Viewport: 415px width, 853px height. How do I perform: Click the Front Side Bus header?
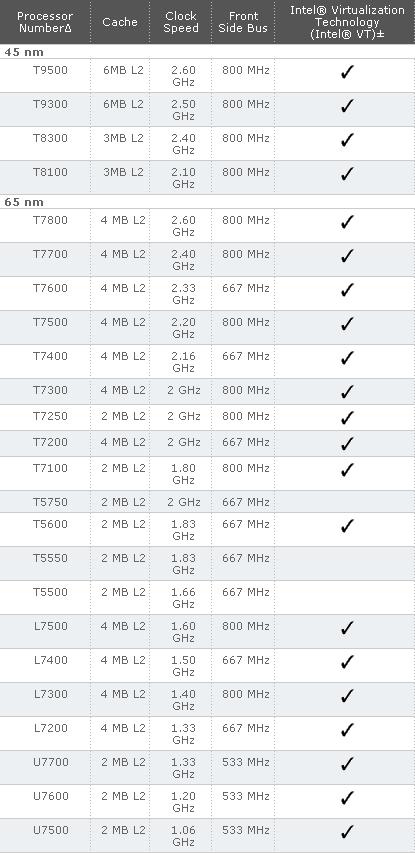tap(243, 22)
